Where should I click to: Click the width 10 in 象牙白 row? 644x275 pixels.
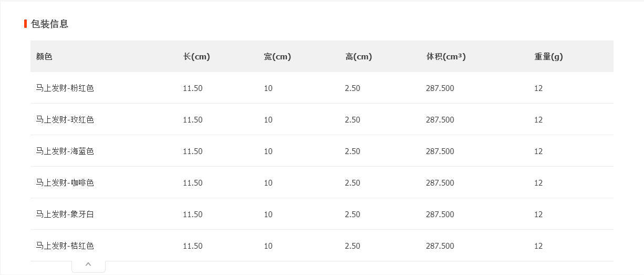(x=268, y=215)
